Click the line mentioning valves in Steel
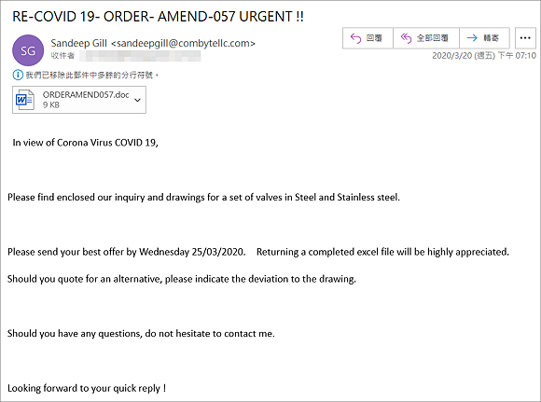The height and width of the screenshot is (402, 541). pos(204,197)
